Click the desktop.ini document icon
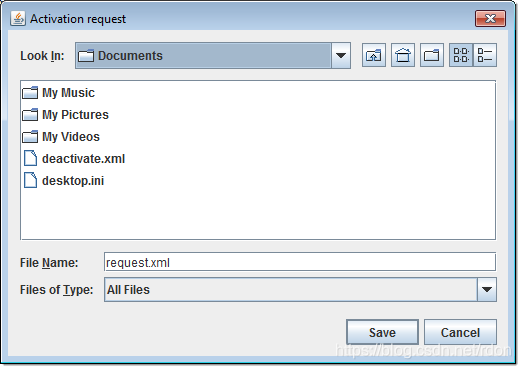The width and height of the screenshot is (521, 369). (x=30, y=180)
